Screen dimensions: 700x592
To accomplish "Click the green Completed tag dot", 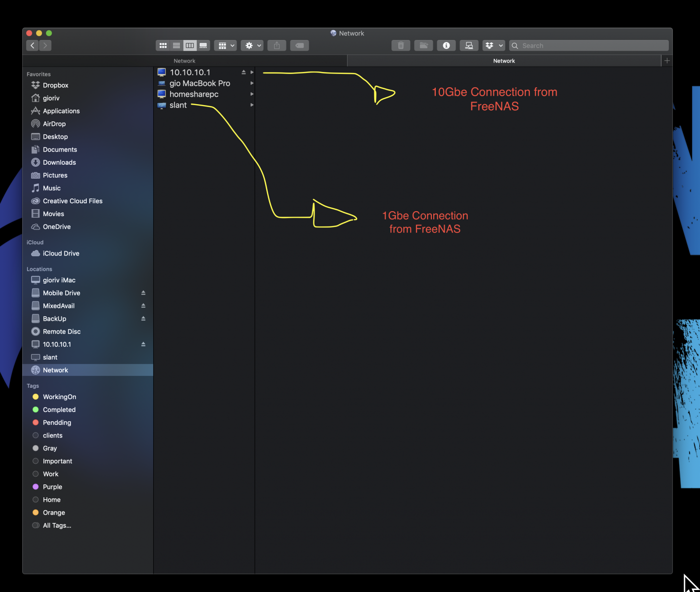I will pos(35,409).
